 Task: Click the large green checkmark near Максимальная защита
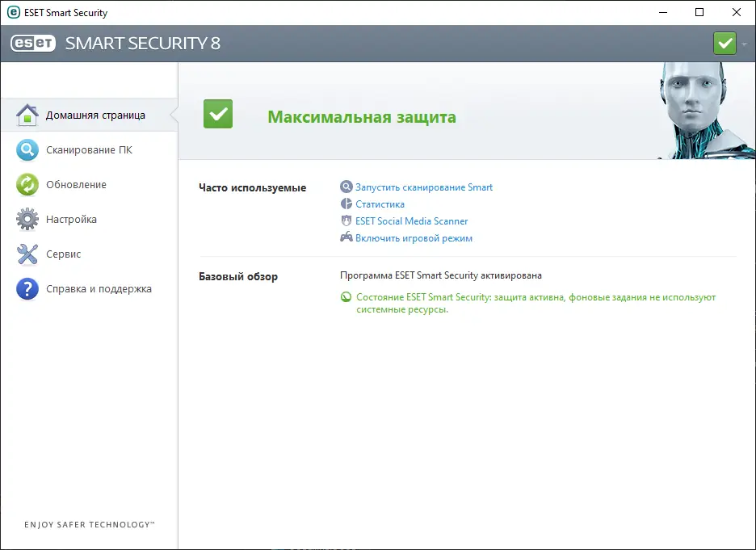point(217,114)
